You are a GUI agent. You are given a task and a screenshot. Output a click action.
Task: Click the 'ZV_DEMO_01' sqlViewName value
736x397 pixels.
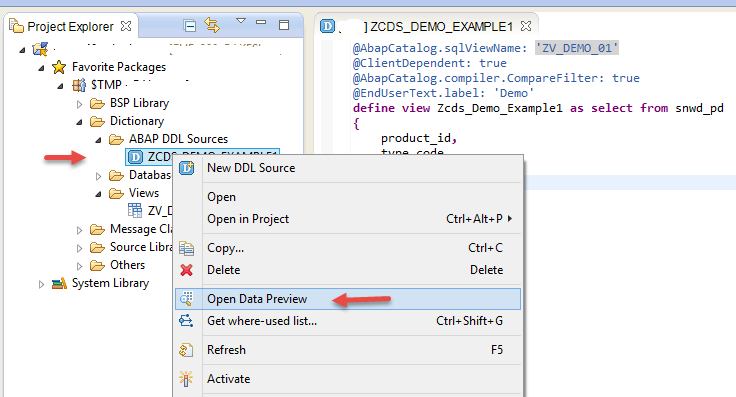577,48
